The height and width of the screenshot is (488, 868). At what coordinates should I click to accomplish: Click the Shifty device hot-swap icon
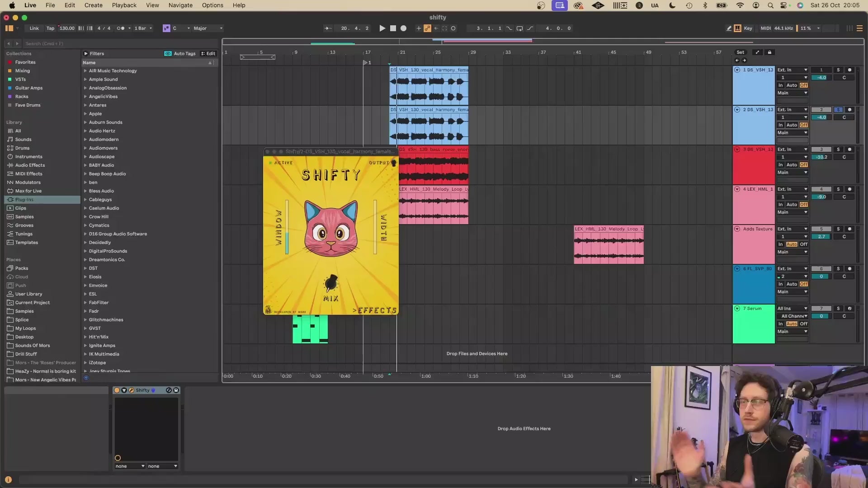point(169,390)
